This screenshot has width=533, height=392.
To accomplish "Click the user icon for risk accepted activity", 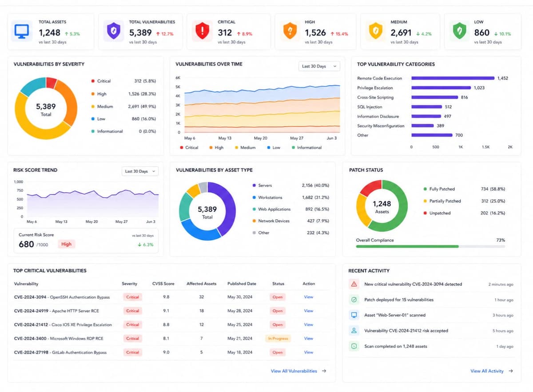I will [x=354, y=331].
